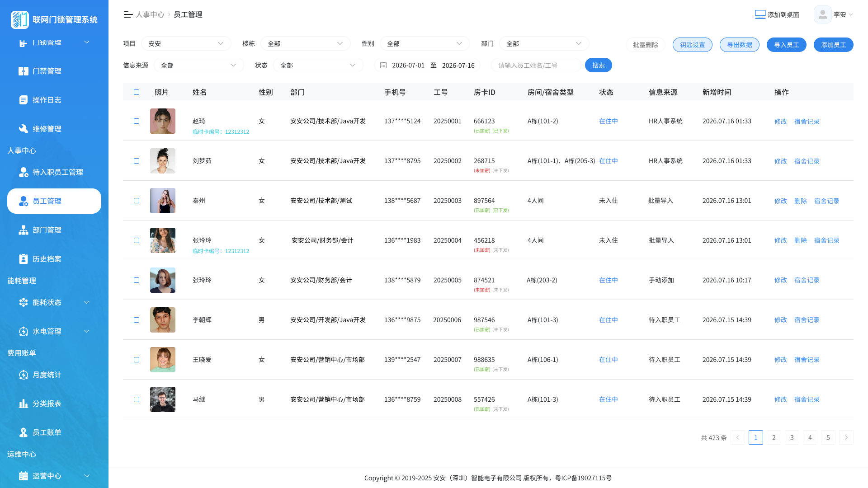Image resolution: width=868 pixels, height=488 pixels.
Task: Open the 性别 filter dropdown
Action: tap(425, 43)
